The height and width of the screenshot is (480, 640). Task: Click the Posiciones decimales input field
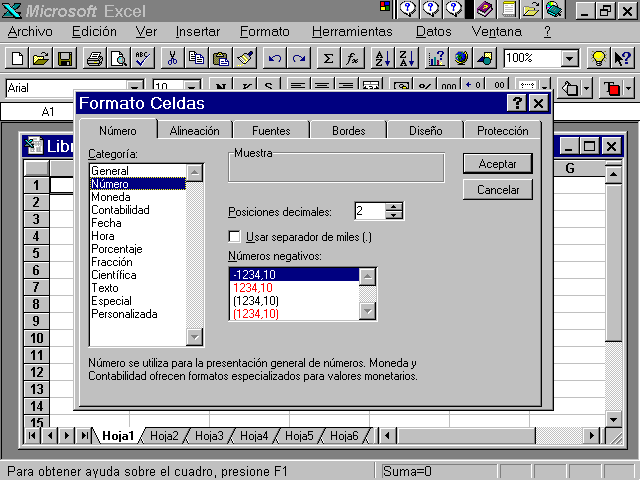coord(370,211)
